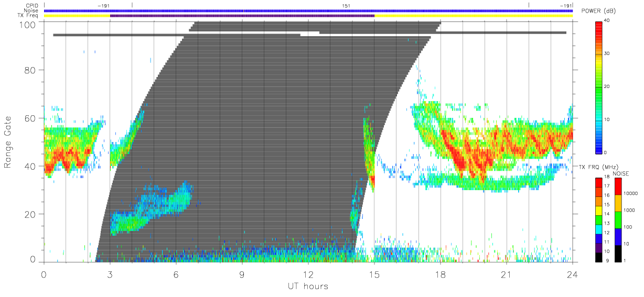
Task: Click the NOISE colorbar legend
Action: [619, 219]
